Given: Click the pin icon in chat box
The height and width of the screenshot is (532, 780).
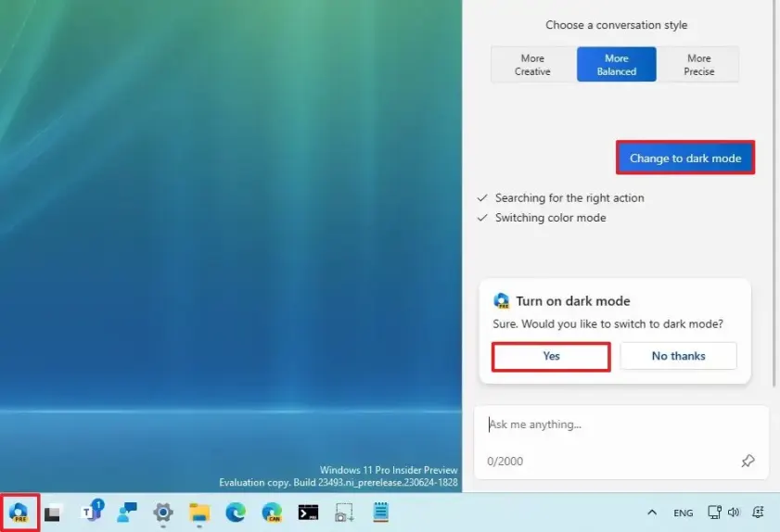Looking at the screenshot, I should tap(748, 461).
